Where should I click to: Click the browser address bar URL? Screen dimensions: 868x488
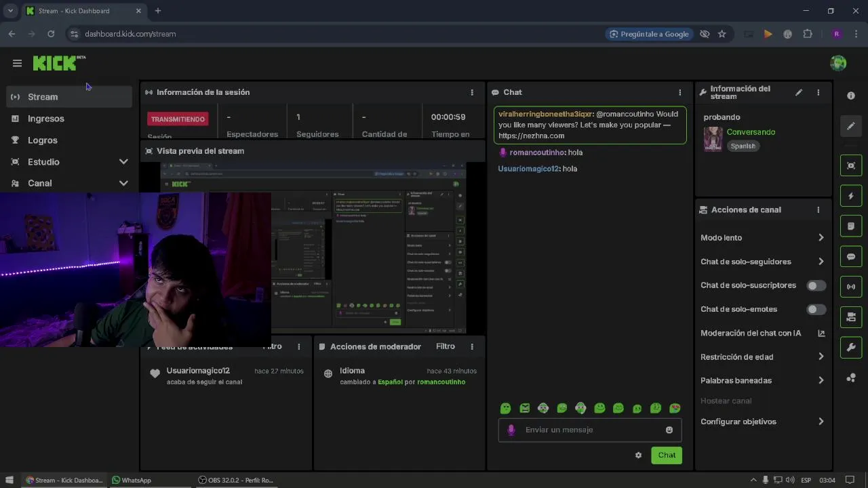click(130, 34)
